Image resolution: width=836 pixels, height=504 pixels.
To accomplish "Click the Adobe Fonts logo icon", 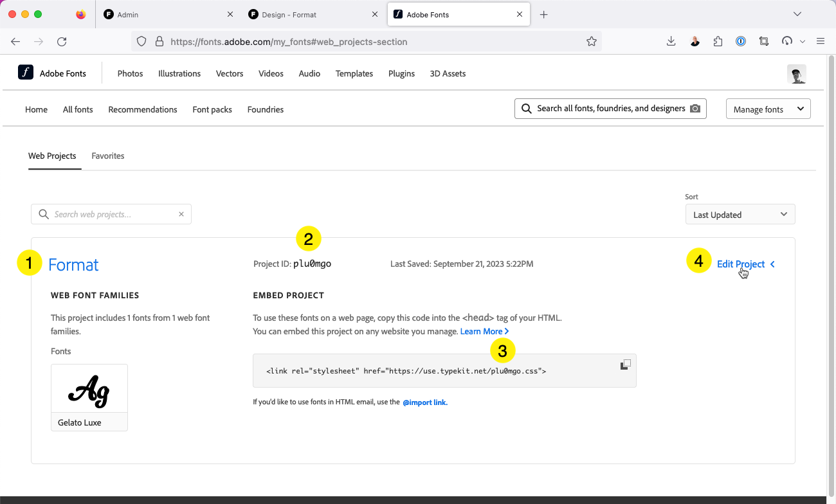I will (26, 72).
